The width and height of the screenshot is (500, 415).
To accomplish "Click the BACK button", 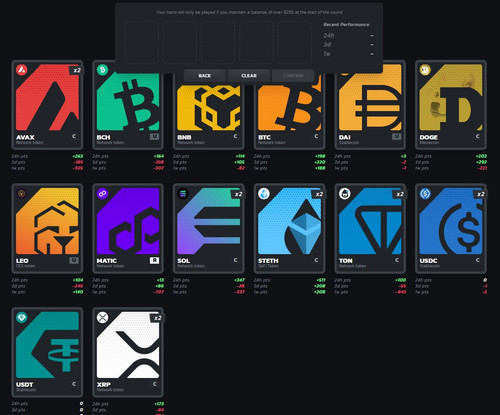I will point(205,76).
